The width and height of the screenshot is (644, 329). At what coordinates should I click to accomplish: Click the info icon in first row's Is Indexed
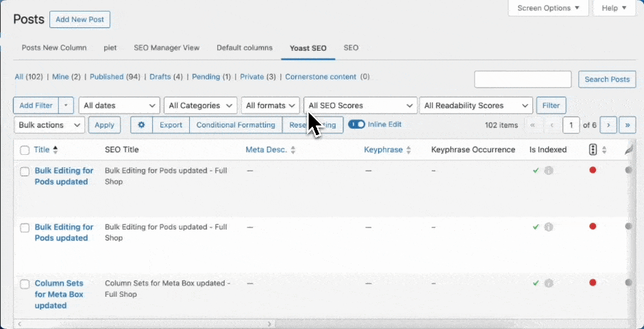pos(548,171)
